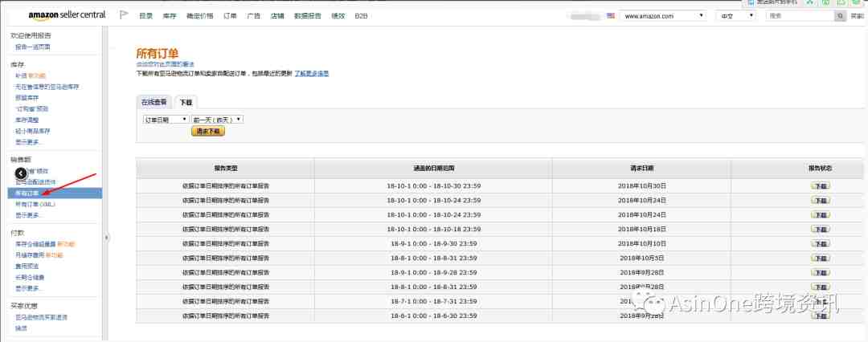The height and width of the screenshot is (342, 868).
Task: Click the 请求日期 column header
Action: (x=641, y=168)
